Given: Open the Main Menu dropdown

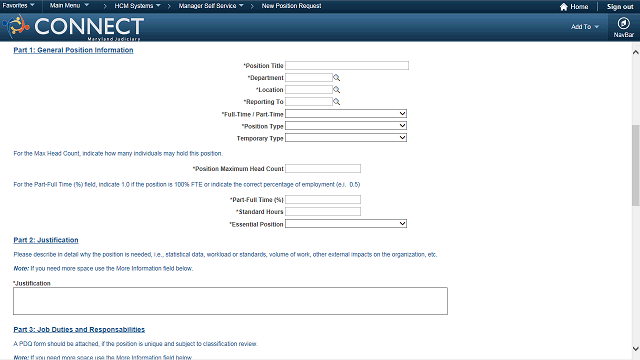Looking at the screenshot, I should pos(69,6).
